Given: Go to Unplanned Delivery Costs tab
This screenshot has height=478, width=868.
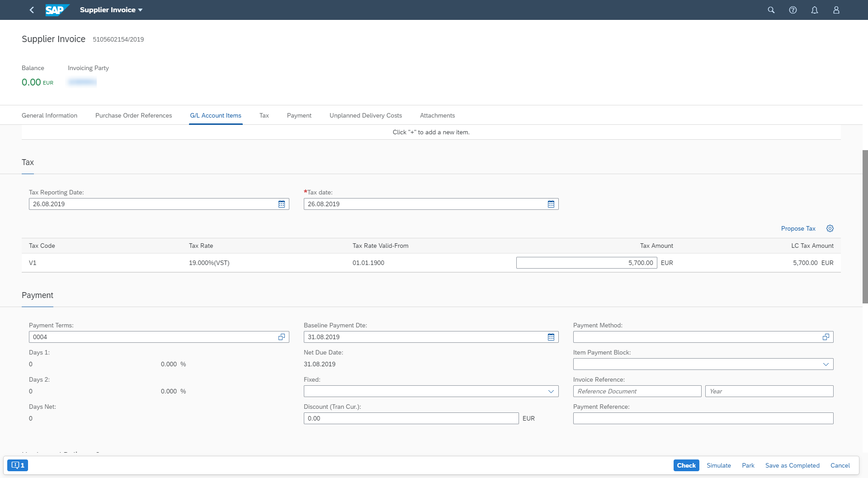Looking at the screenshot, I should point(366,115).
